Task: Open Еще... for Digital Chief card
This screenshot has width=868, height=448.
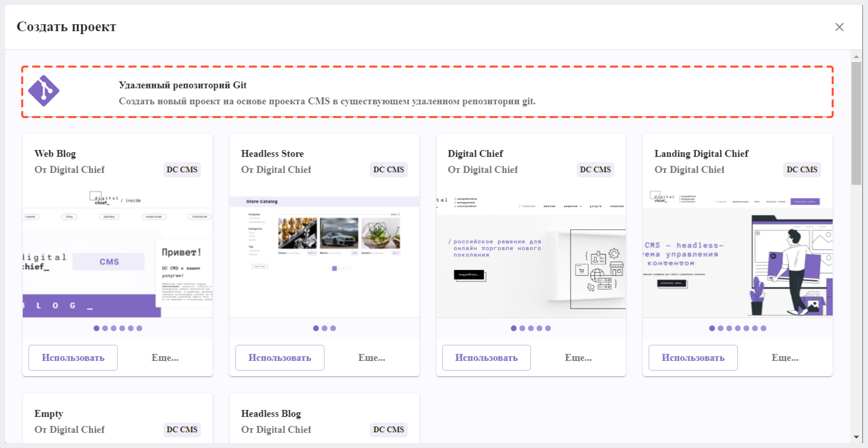Action: coord(578,358)
